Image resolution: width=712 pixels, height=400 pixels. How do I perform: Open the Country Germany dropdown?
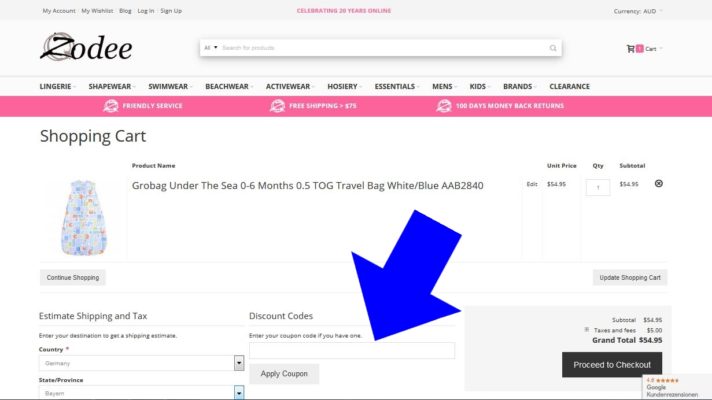pos(142,363)
